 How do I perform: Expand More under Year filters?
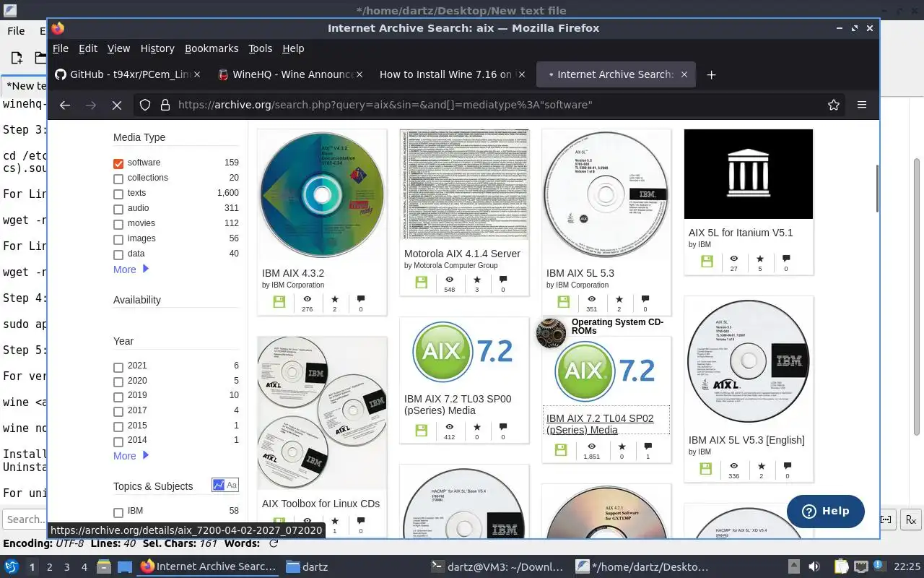131,456
